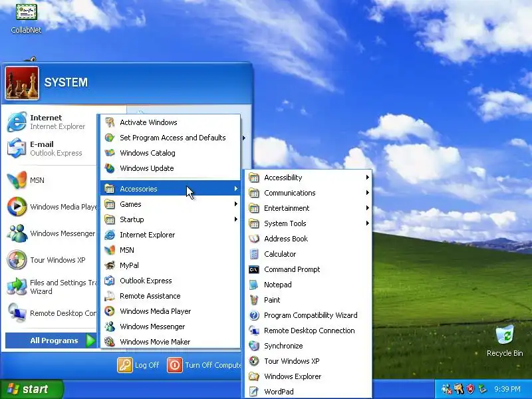This screenshot has width=532, height=399.
Task: Click the Start button on the taskbar
Action: coord(31,389)
